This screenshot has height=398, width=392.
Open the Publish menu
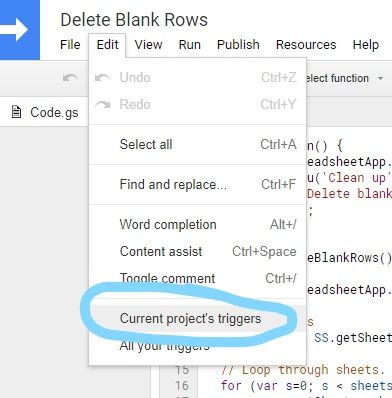[x=238, y=45]
